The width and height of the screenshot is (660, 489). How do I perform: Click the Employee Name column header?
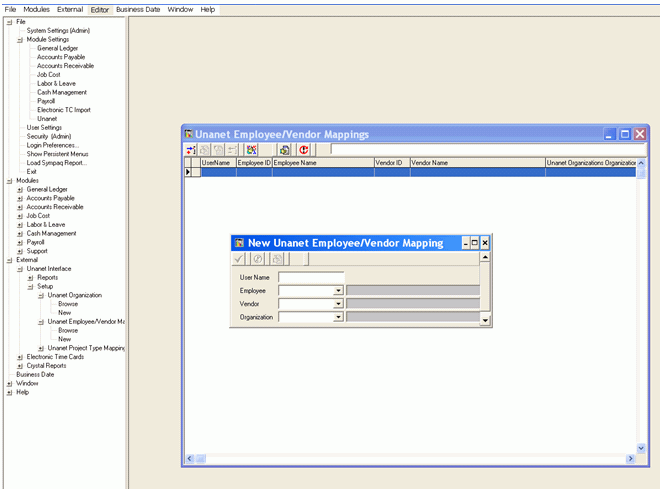[x=323, y=163]
